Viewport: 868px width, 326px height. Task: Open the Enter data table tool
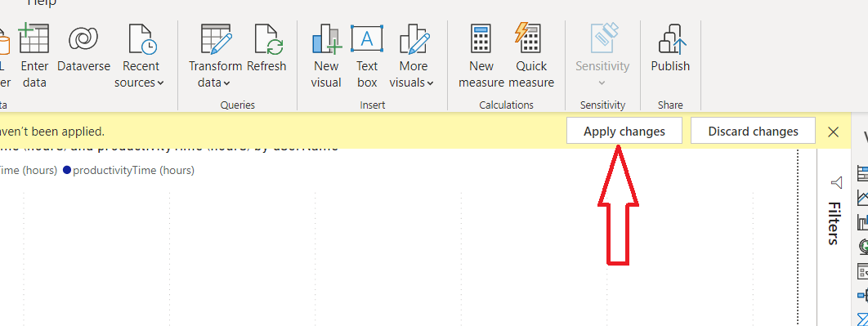(x=34, y=56)
